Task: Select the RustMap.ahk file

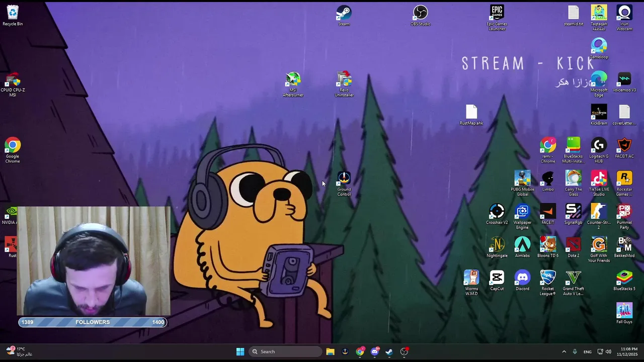Action: pos(471,115)
